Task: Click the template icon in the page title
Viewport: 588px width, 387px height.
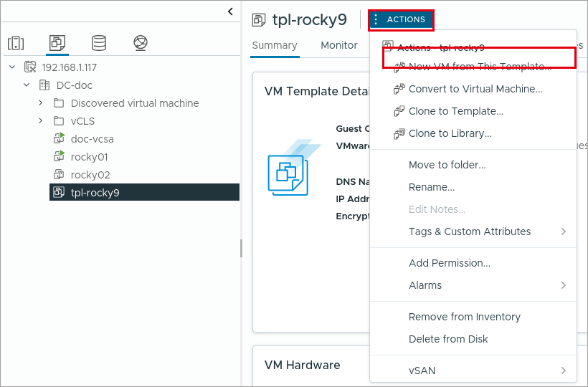Action: click(x=259, y=19)
